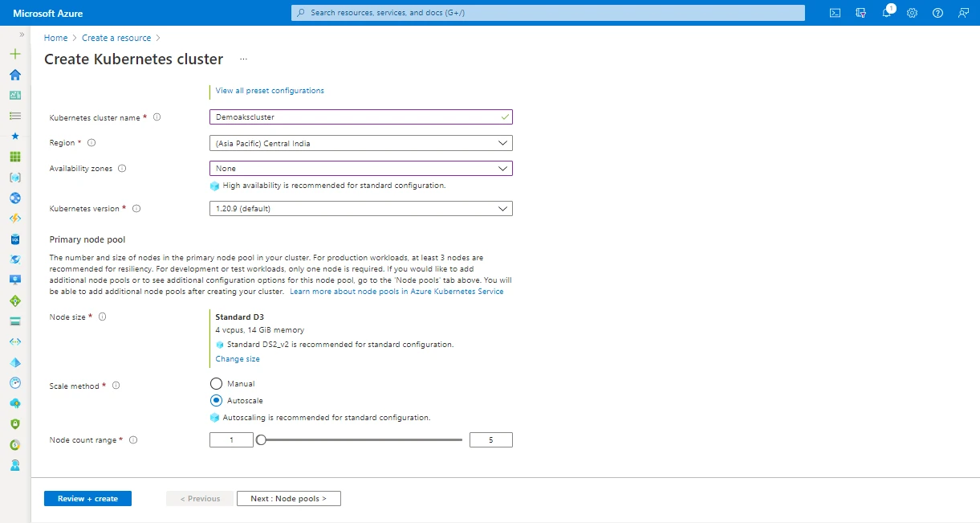Open the Home breadcrumb link
This screenshot has height=523, width=980.
click(55, 37)
